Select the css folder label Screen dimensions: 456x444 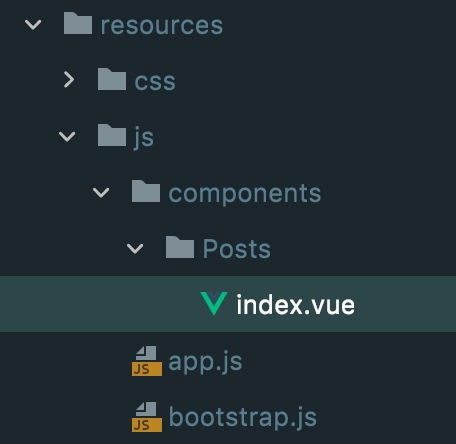point(155,81)
